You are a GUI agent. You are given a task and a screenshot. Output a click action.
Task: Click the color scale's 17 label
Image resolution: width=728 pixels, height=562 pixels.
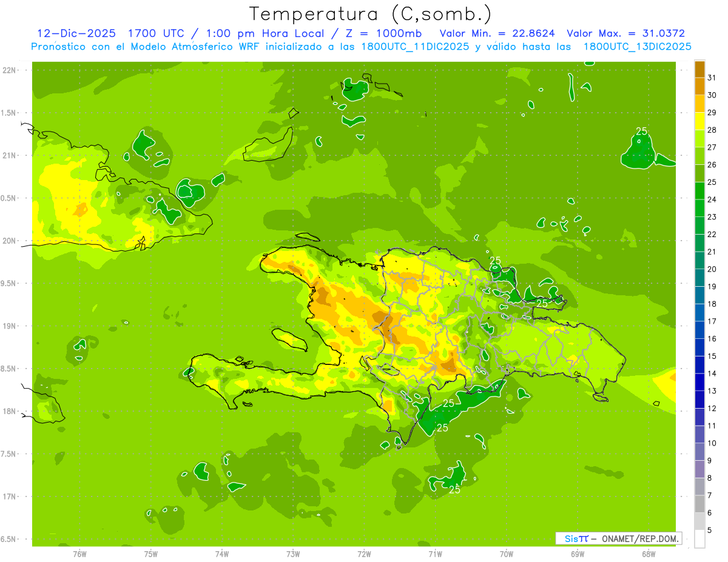[x=712, y=321]
